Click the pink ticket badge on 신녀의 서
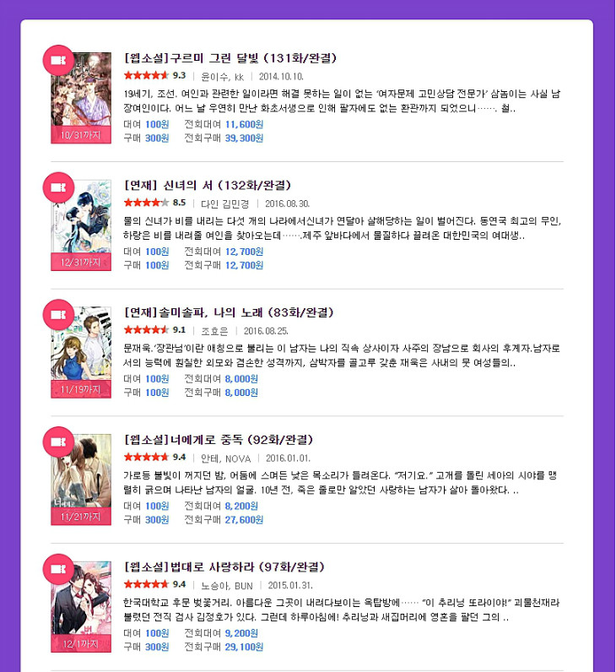This screenshot has height=672, width=616. click(58, 187)
